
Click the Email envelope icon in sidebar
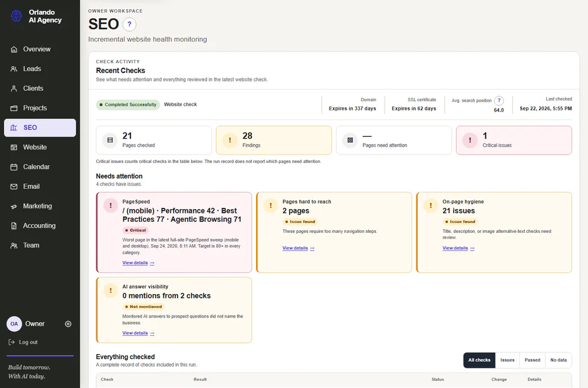(14, 186)
